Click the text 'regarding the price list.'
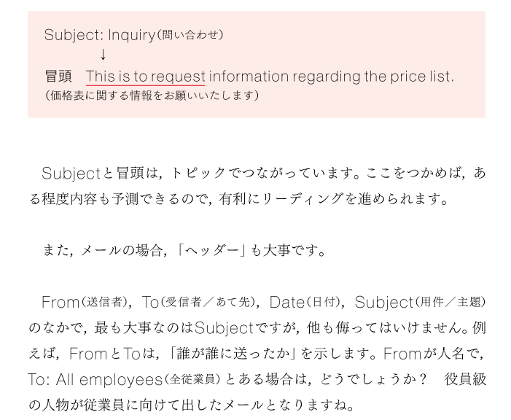This screenshot has height=420, width=511. tap(372, 77)
